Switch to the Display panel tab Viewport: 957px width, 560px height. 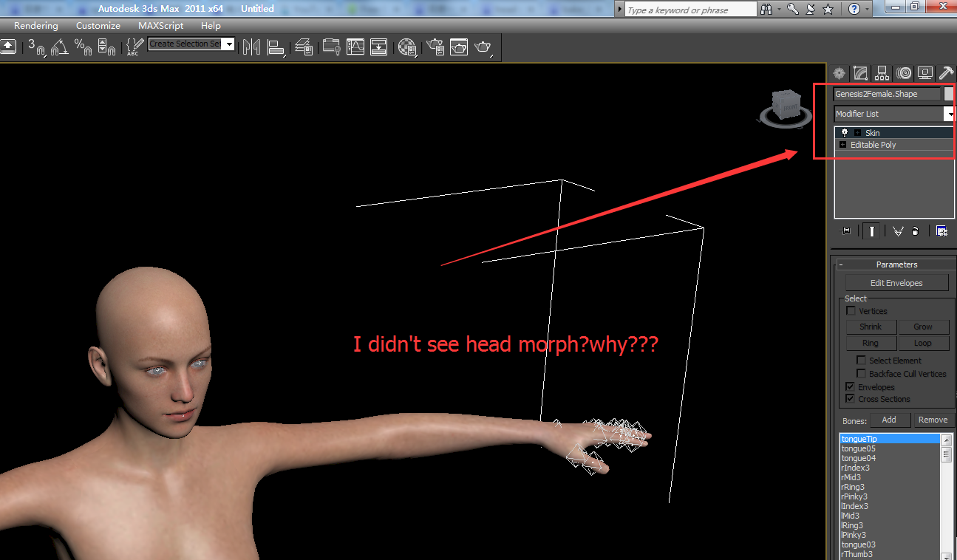(924, 72)
